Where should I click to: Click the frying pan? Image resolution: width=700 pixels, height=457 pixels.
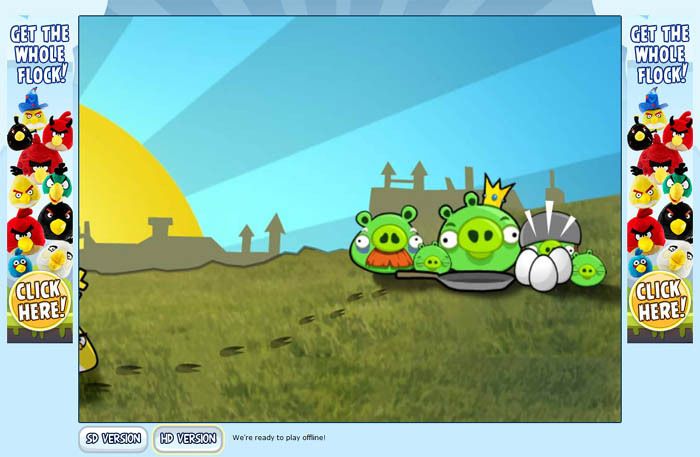click(458, 280)
